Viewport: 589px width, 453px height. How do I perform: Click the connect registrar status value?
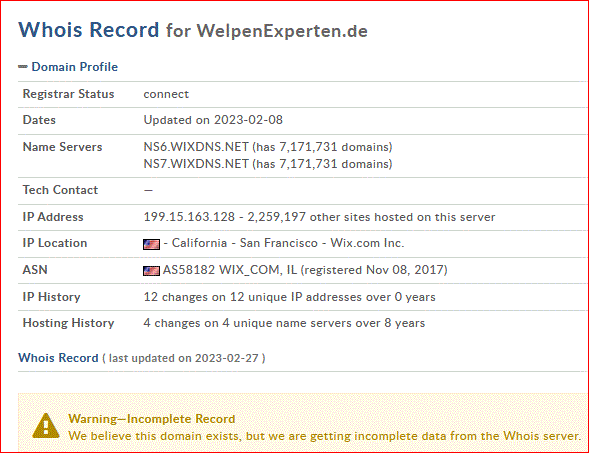pos(166,94)
